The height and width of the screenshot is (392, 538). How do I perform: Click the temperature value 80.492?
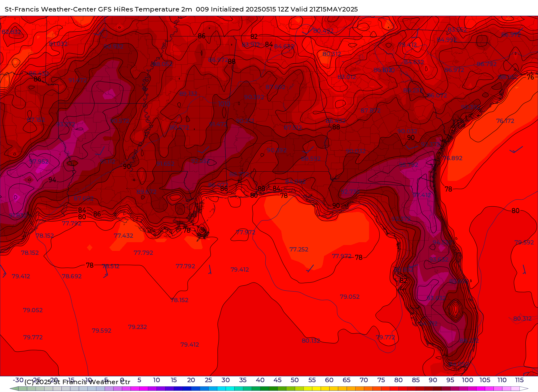click(x=323, y=31)
